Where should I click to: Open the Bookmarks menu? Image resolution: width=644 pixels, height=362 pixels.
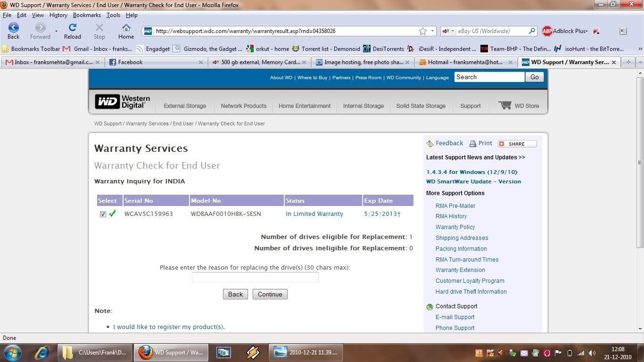(87, 15)
